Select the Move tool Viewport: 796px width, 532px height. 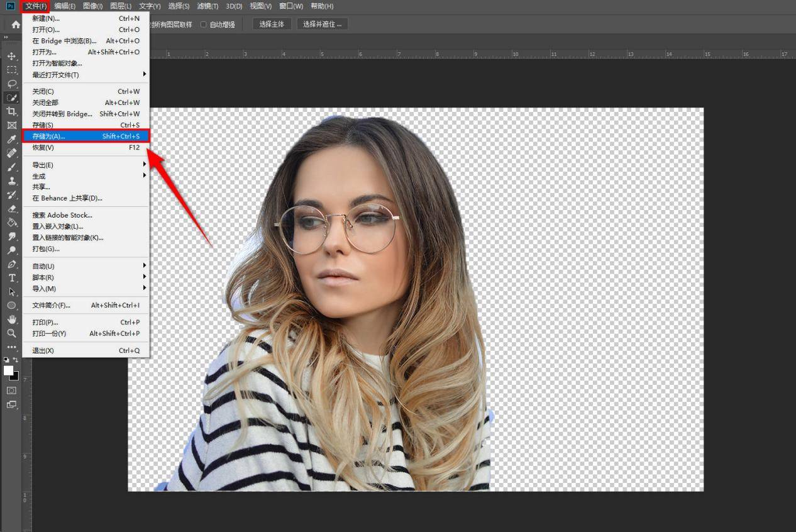[x=11, y=56]
